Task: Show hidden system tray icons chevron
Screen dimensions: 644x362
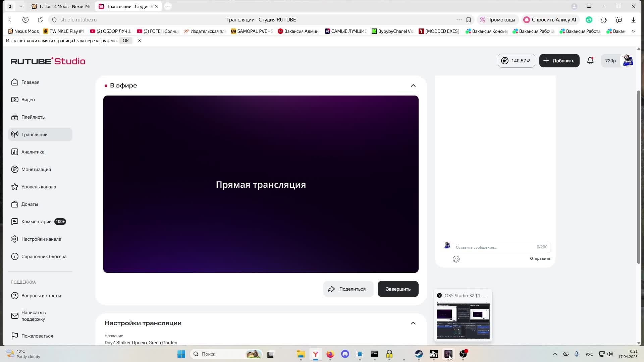Action: 555,354
